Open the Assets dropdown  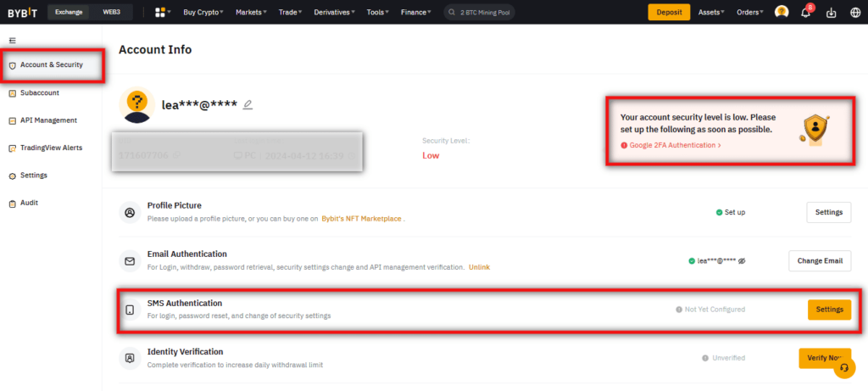711,12
